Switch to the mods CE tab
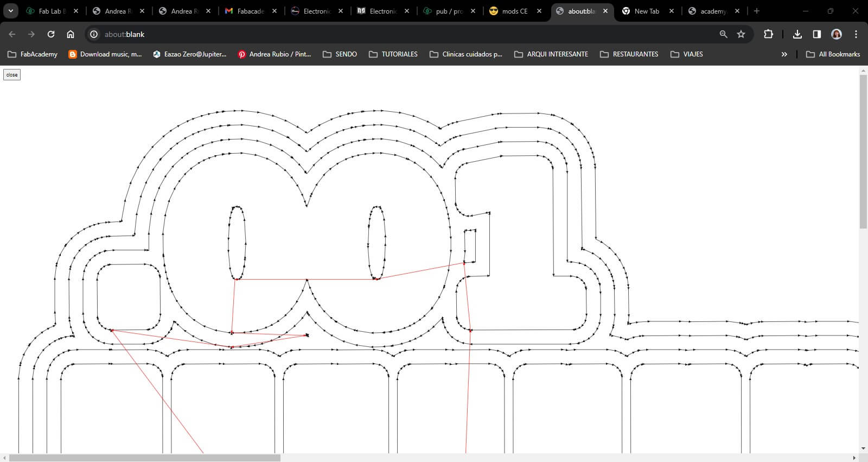The width and height of the screenshot is (868, 462). click(515, 11)
